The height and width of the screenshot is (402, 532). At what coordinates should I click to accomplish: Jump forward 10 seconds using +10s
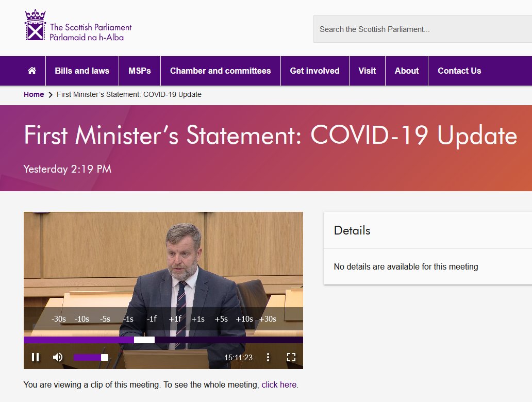click(244, 319)
